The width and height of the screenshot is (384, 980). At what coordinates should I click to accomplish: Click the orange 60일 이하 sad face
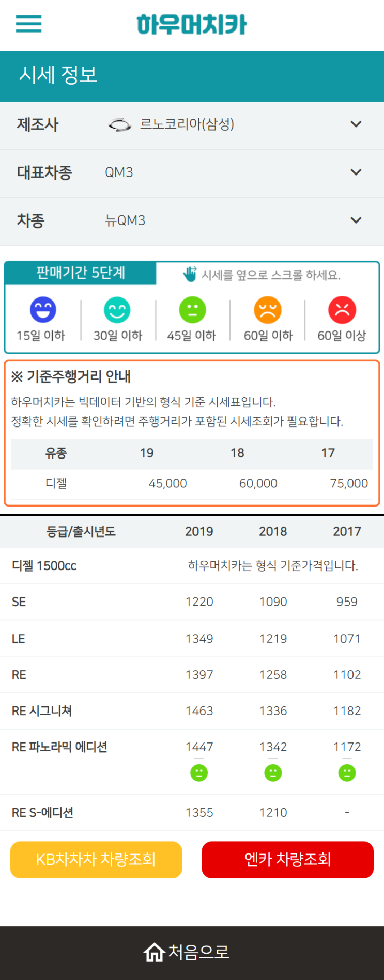pos(267,310)
